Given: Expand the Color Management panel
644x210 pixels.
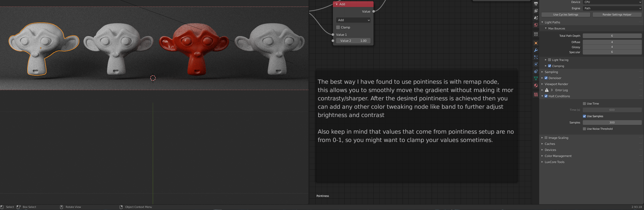Looking at the screenshot, I should (558, 156).
